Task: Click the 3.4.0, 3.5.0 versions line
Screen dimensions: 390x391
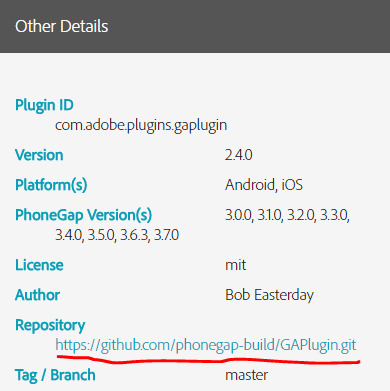Action: [x=117, y=235]
